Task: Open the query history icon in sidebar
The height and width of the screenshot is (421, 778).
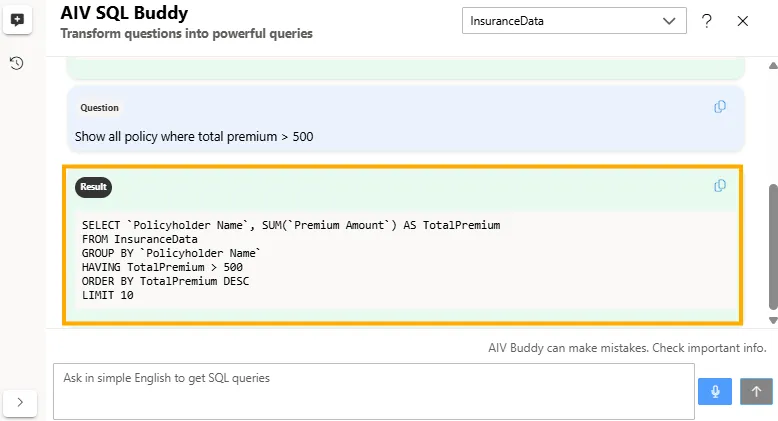Action: tap(17, 64)
